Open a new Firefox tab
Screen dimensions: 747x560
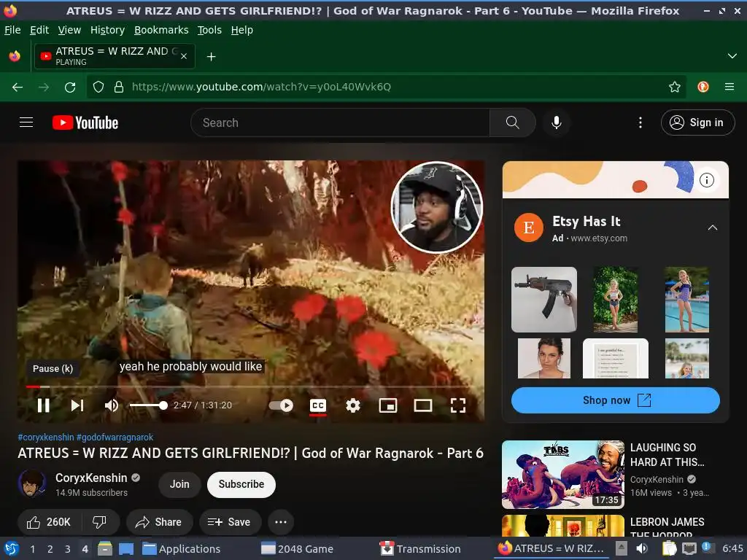pyautogui.click(x=211, y=57)
